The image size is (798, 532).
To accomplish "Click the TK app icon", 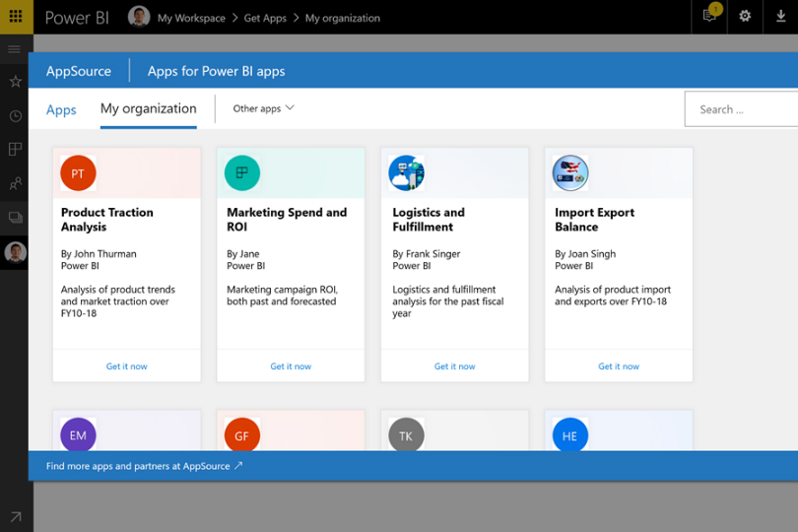I will 406,434.
